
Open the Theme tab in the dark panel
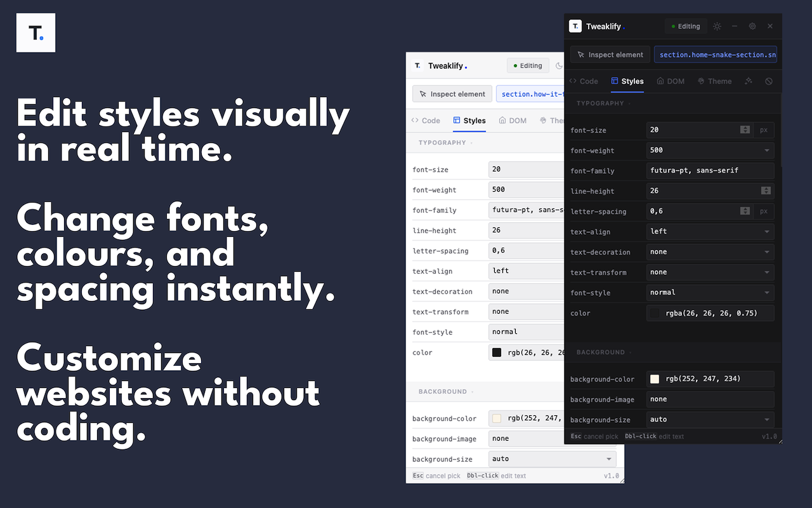click(x=714, y=81)
